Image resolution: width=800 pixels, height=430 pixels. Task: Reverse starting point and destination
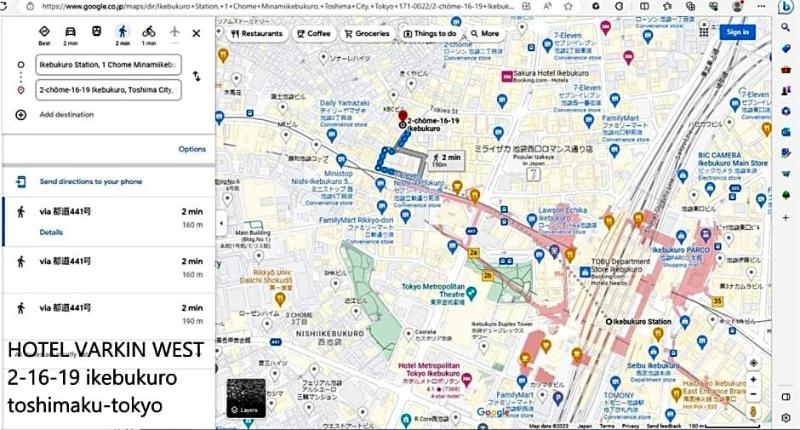[196, 77]
